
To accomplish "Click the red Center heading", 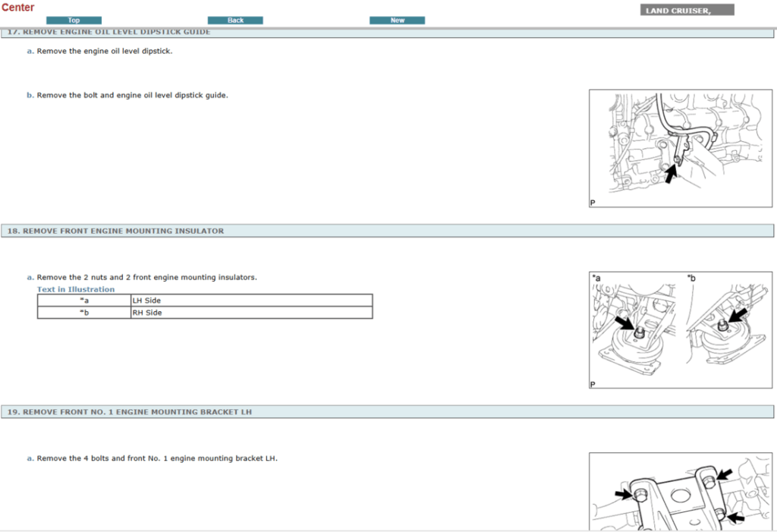I will (x=17, y=8).
